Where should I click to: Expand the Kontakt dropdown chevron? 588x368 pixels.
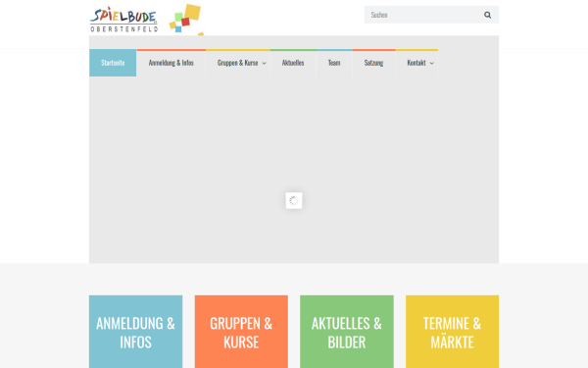point(431,64)
